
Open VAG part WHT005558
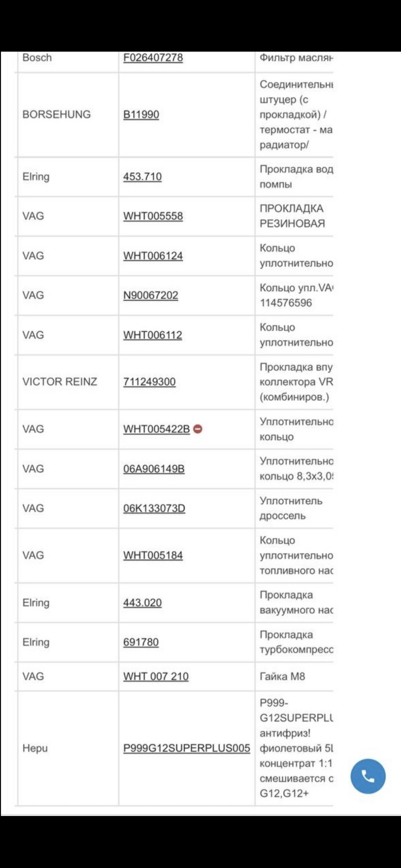click(x=153, y=216)
